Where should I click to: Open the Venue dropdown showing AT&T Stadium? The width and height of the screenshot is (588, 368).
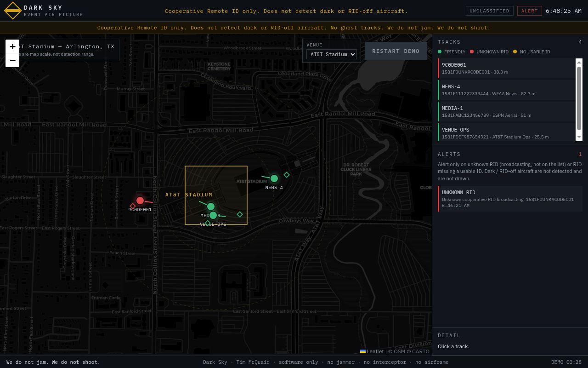332,54
